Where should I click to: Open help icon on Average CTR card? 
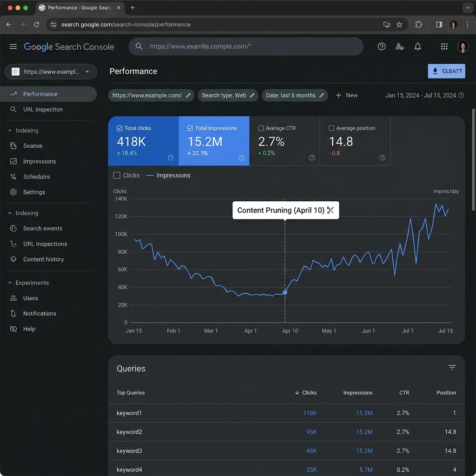coord(312,158)
